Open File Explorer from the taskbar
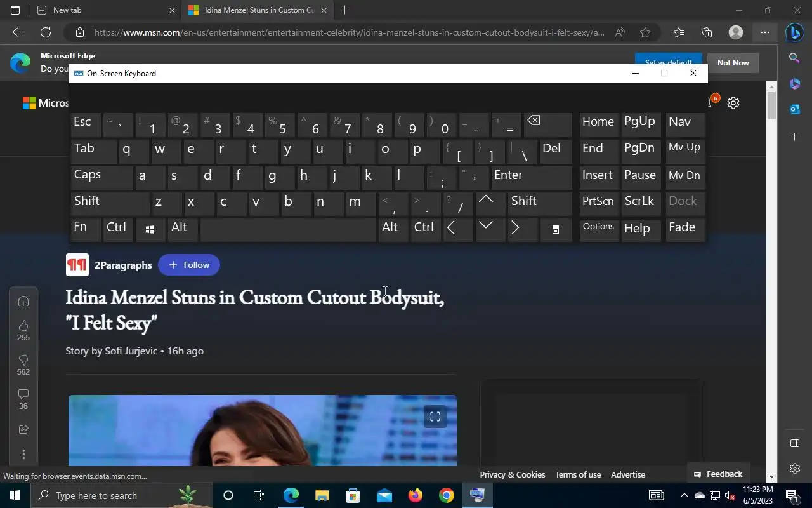Screen dimensions: 812x508 (322, 495)
